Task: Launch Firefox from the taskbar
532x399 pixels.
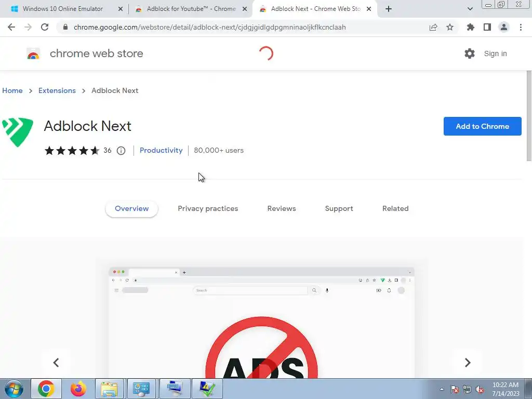Action: click(x=78, y=389)
